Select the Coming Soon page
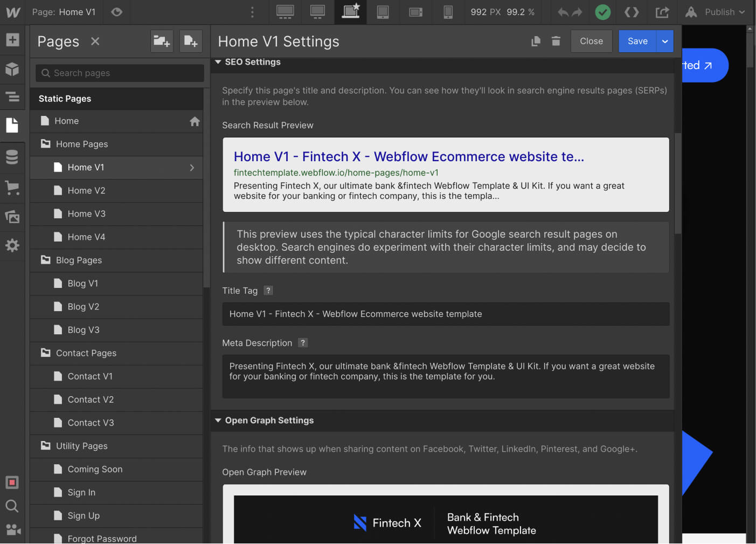Image resolution: width=756 pixels, height=544 pixels. [x=116, y=469]
